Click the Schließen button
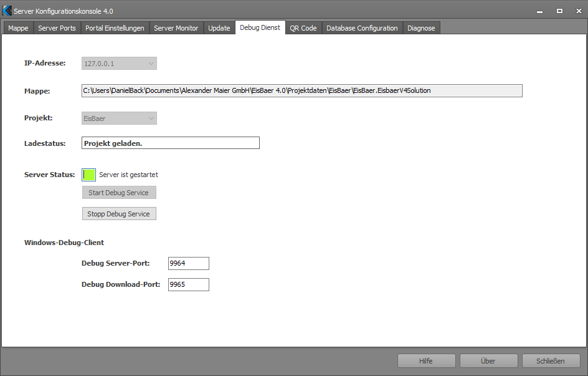Viewport: 588px width, 376px height. point(551,361)
